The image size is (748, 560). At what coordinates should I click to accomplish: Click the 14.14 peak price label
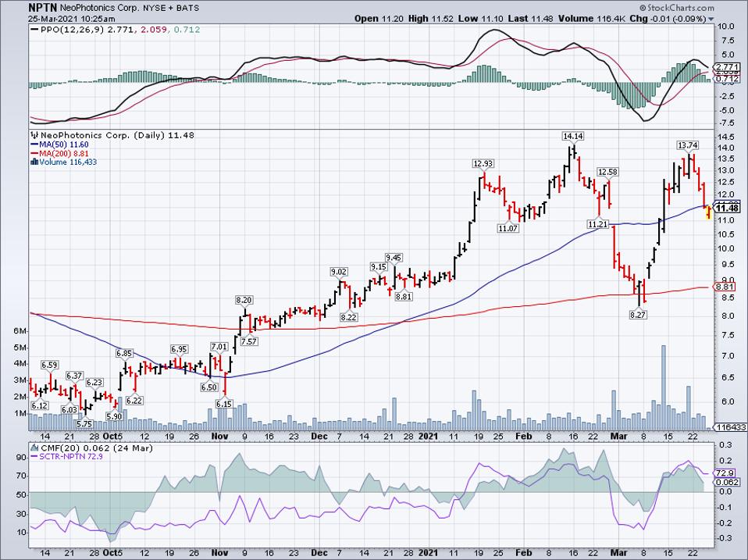coord(573,137)
